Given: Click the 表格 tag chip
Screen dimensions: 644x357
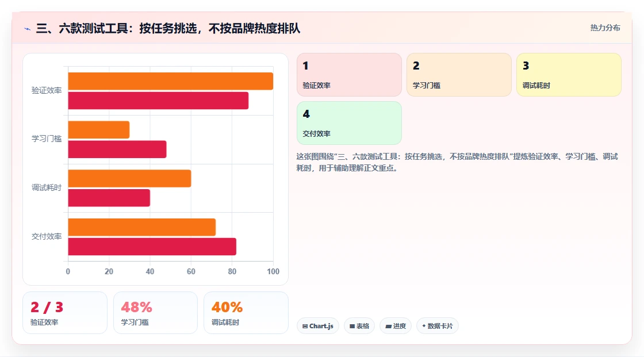Looking at the screenshot, I should pos(359,326).
